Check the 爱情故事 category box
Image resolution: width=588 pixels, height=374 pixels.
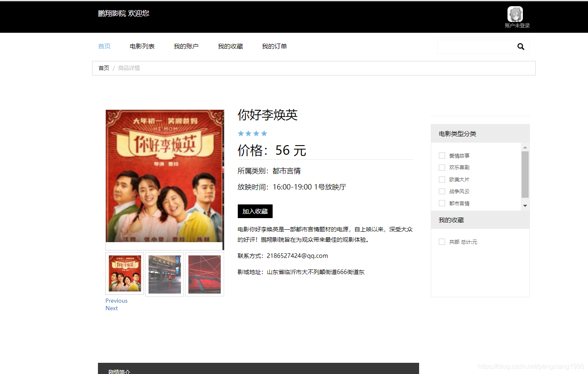(442, 155)
